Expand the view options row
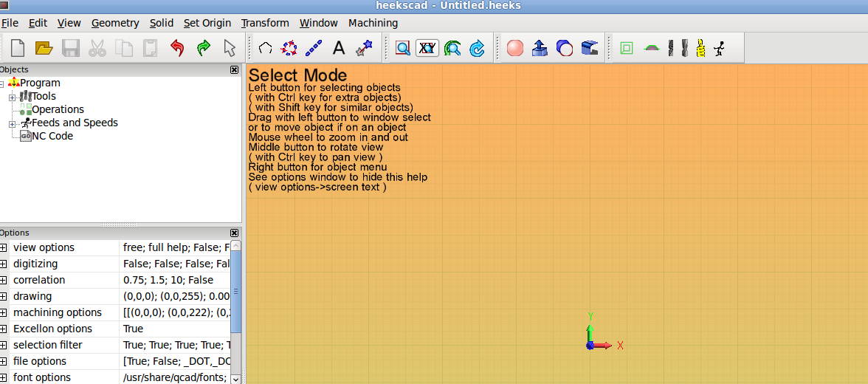The width and height of the screenshot is (868, 384). coord(4,248)
